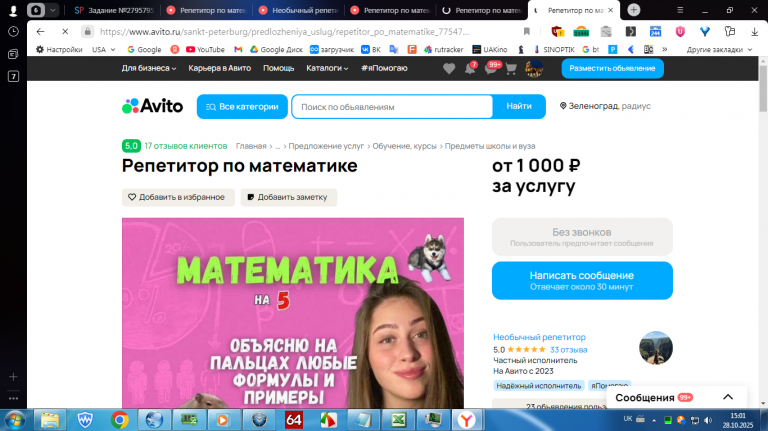Open seller Необычный репетитор profile link
Image resolution: width=768 pixels, height=431 pixels.
click(539, 337)
